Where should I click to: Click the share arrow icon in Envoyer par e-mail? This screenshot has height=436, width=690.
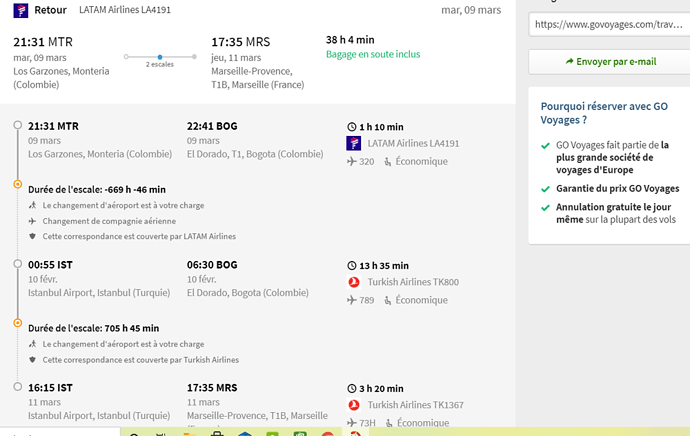[569, 61]
